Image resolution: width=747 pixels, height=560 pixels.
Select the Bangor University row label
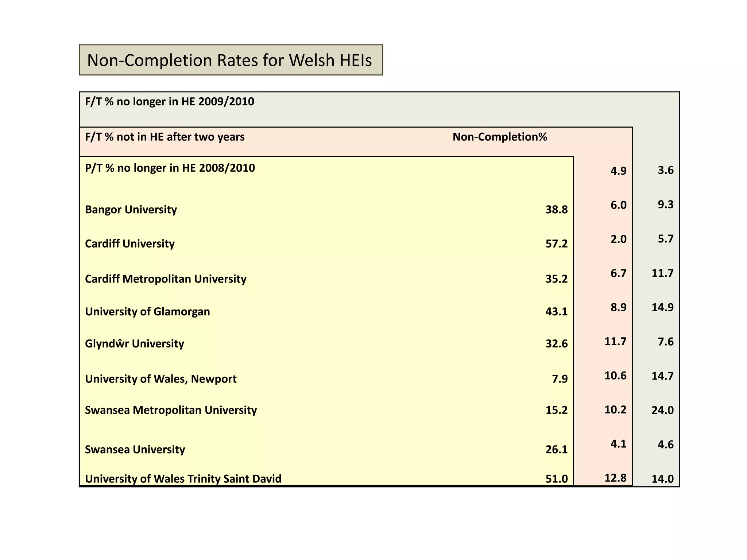point(131,209)
